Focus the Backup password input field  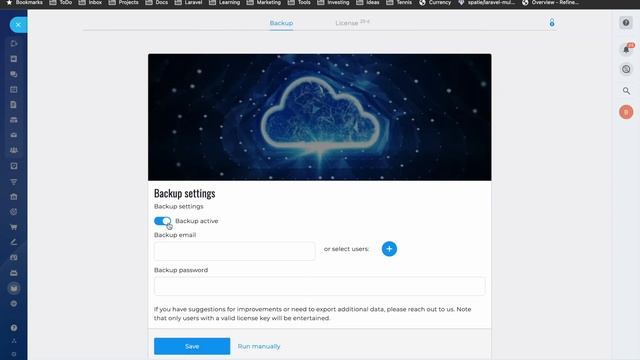coord(320,286)
